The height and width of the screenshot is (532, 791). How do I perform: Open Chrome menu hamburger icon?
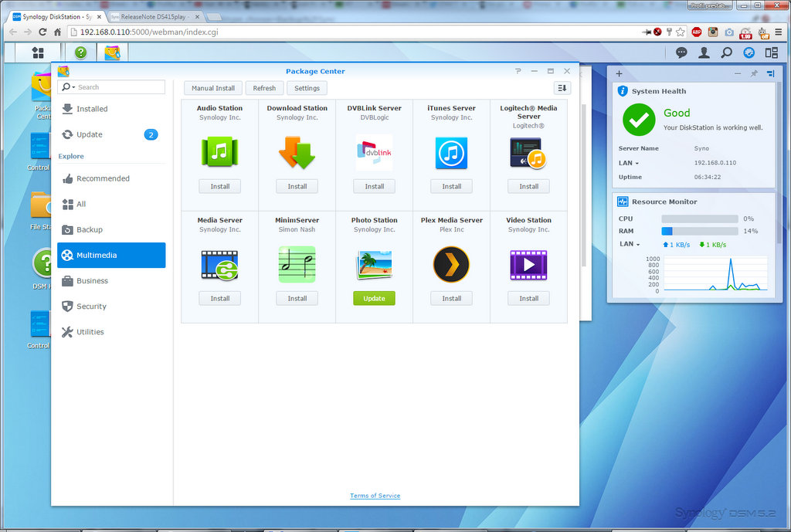click(779, 32)
